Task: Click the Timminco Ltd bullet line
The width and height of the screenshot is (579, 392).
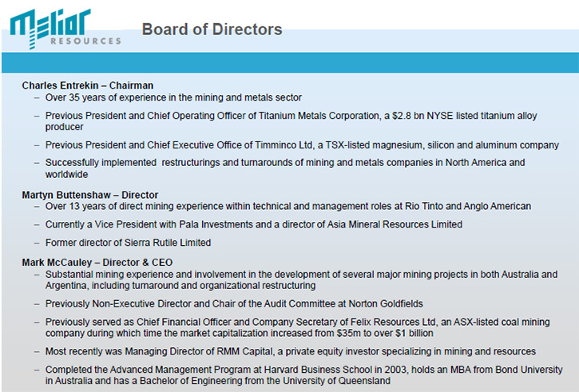Action: pos(302,145)
